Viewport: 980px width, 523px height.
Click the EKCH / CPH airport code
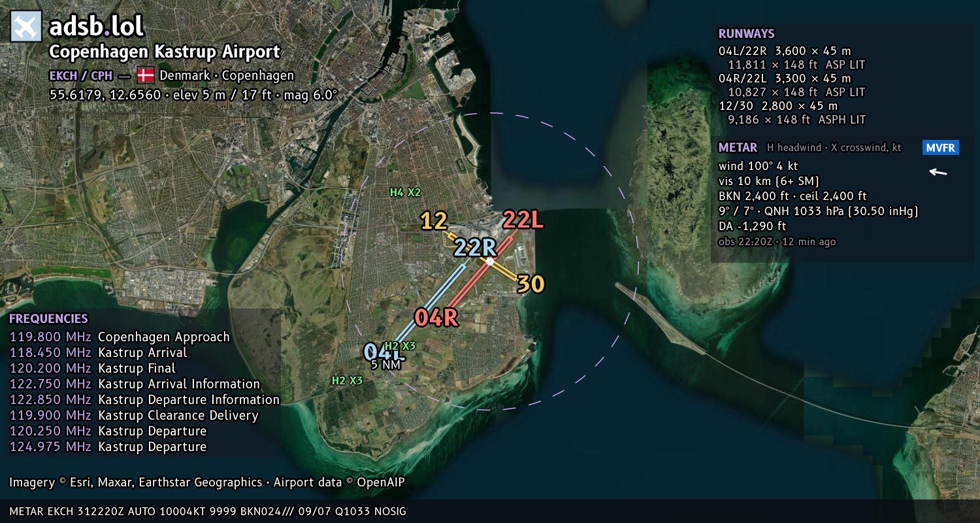(x=81, y=75)
